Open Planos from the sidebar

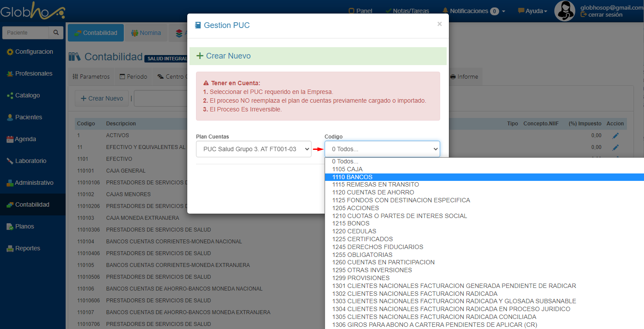tap(24, 227)
